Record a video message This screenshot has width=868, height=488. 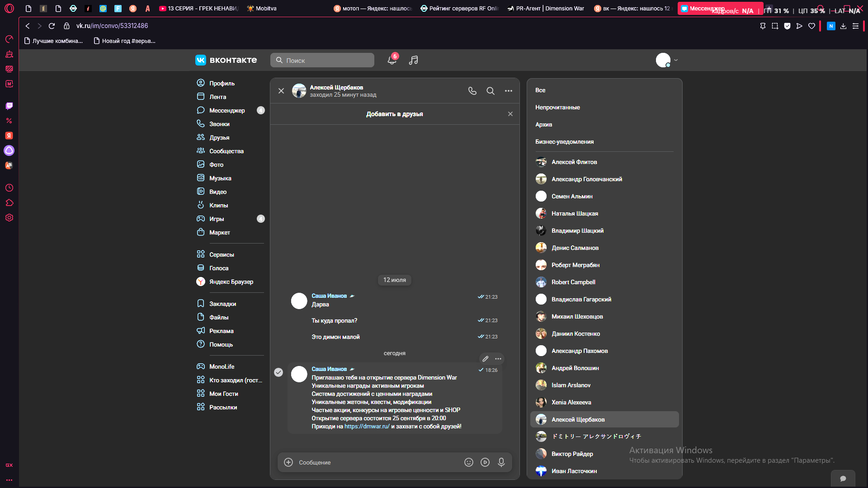tap(485, 462)
